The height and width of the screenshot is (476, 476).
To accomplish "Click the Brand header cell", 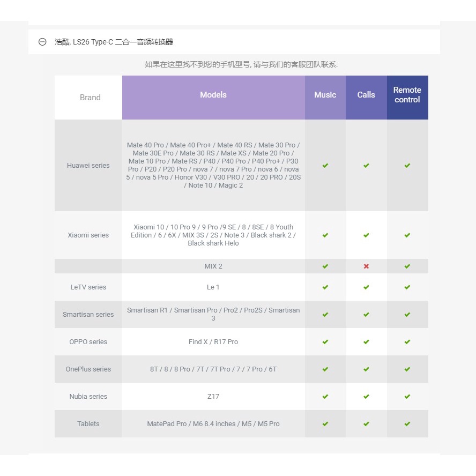I will (90, 98).
